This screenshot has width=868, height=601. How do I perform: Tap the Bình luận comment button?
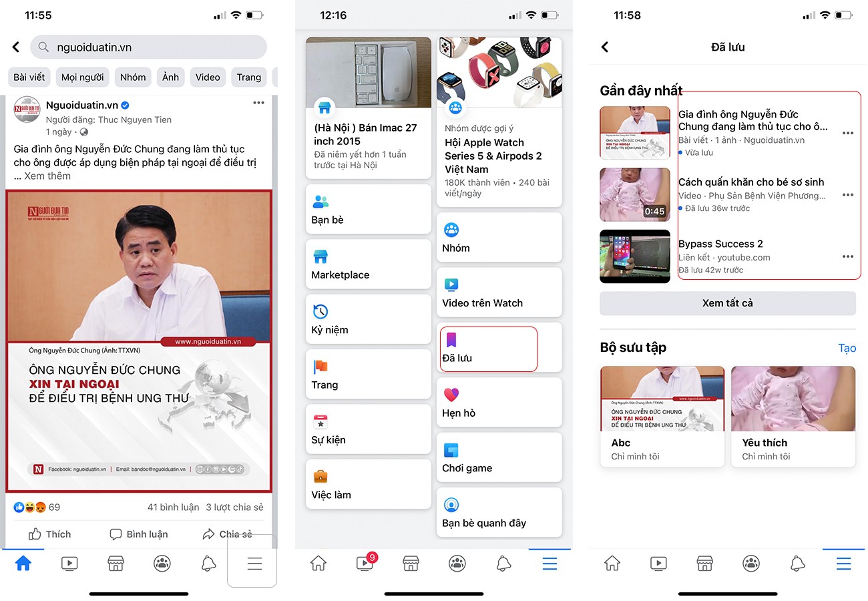[139, 534]
